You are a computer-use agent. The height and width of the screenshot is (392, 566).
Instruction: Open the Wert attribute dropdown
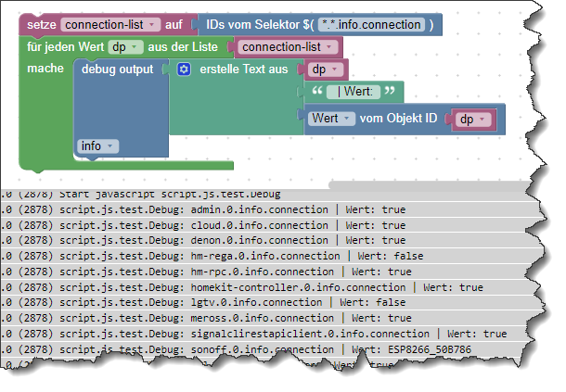click(x=331, y=119)
